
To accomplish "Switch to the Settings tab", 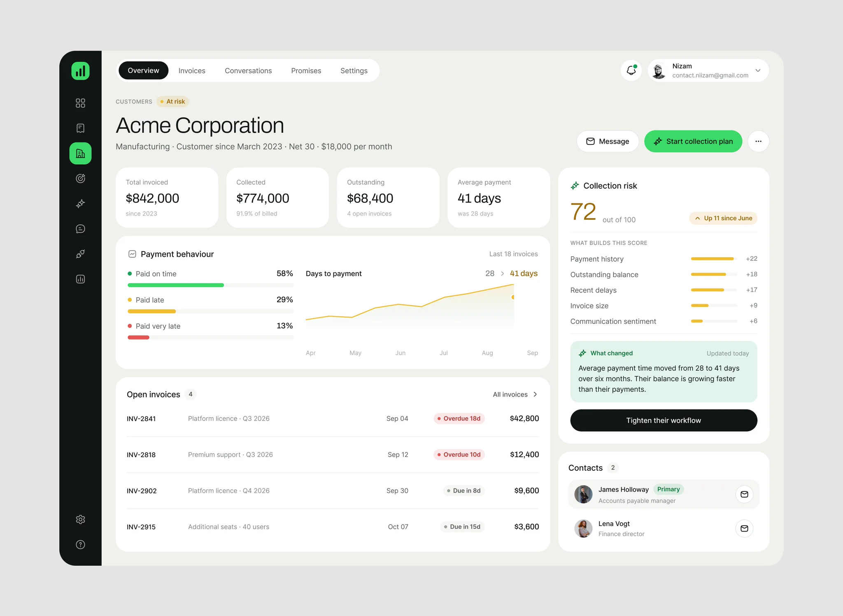I will [x=354, y=71].
